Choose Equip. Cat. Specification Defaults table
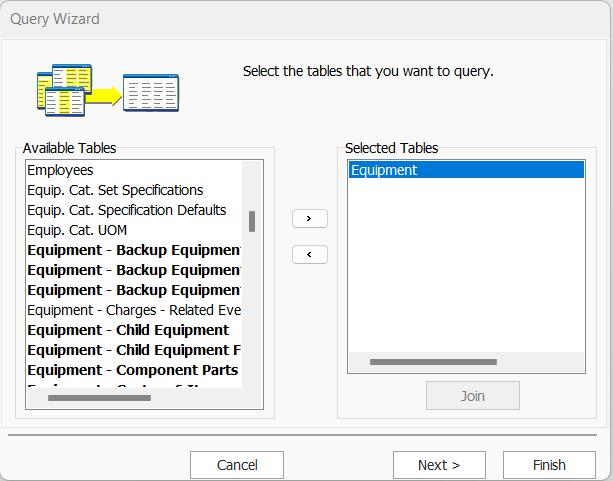Image resolution: width=613 pixels, height=481 pixels. click(127, 210)
